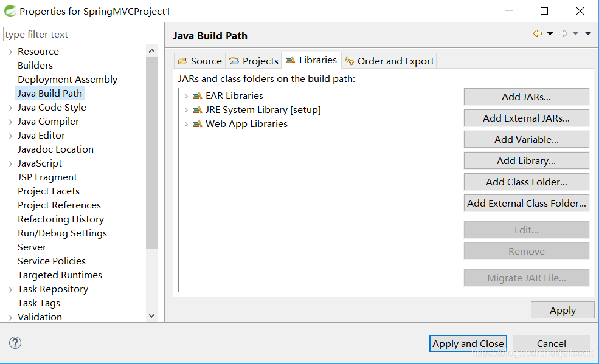This screenshot has height=364, width=599.
Task: Open back history dropdown arrow
Action: point(550,33)
